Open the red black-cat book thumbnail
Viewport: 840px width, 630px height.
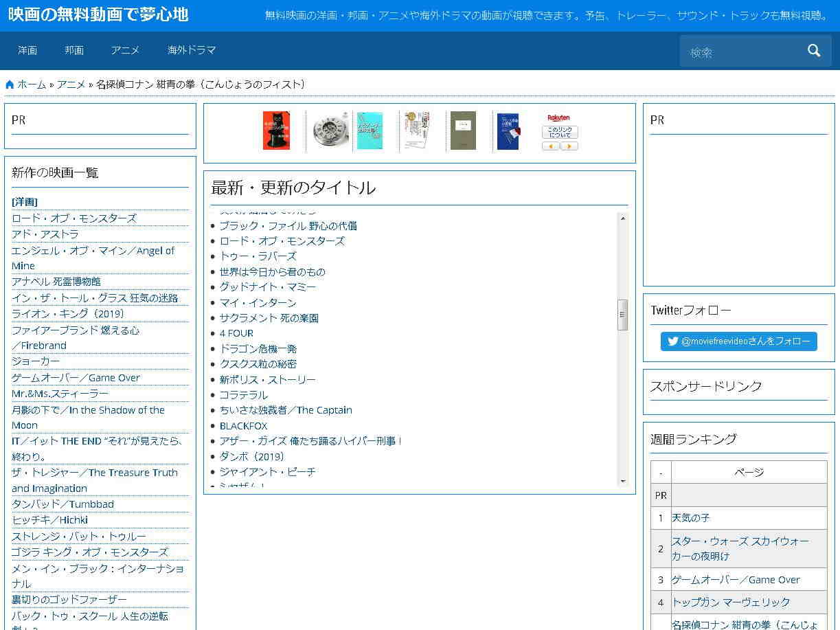(x=277, y=131)
